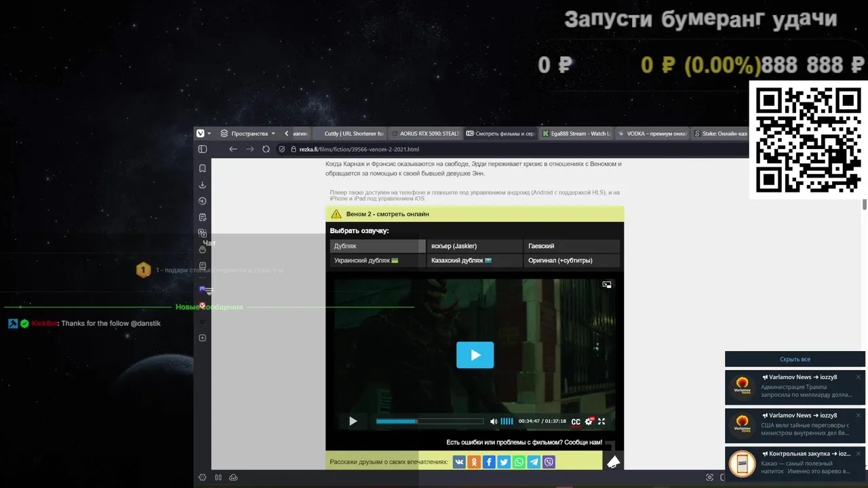The image size is (868, 488).
Task: Toggle the browser side panel icon
Action: pyautogui.click(x=202, y=149)
